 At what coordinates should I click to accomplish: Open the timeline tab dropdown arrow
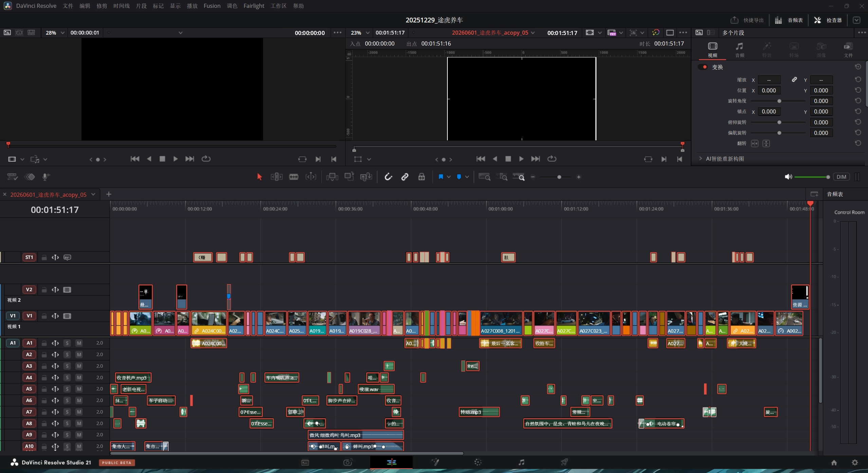[x=93, y=194]
